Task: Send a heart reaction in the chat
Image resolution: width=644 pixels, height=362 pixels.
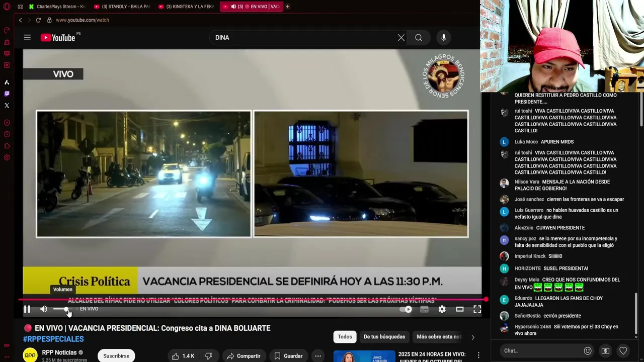Action: coord(623,351)
